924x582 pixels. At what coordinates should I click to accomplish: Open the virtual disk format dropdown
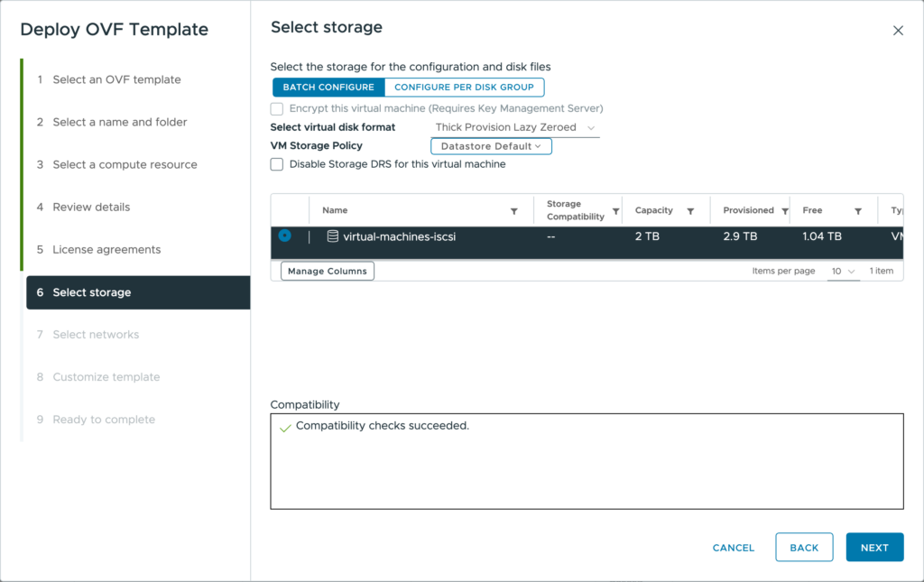(x=515, y=127)
